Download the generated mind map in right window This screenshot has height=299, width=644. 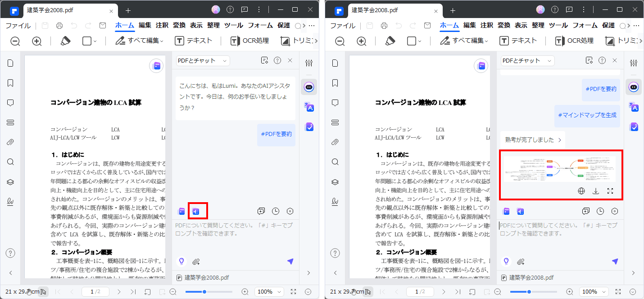(596, 191)
